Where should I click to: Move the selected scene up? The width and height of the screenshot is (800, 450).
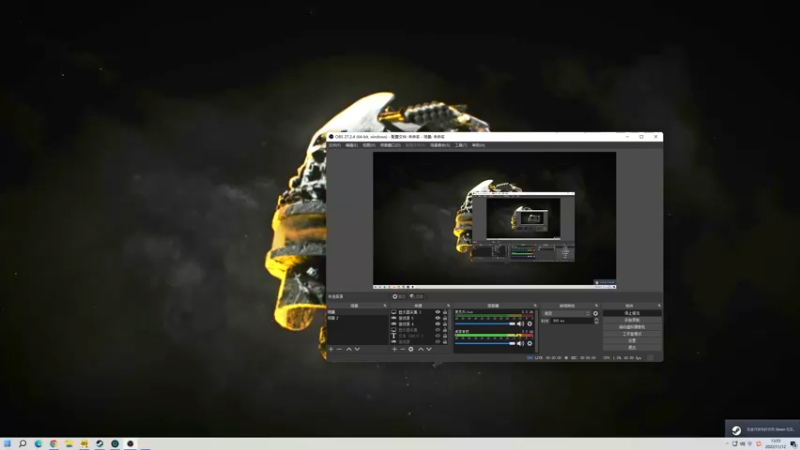[349, 349]
